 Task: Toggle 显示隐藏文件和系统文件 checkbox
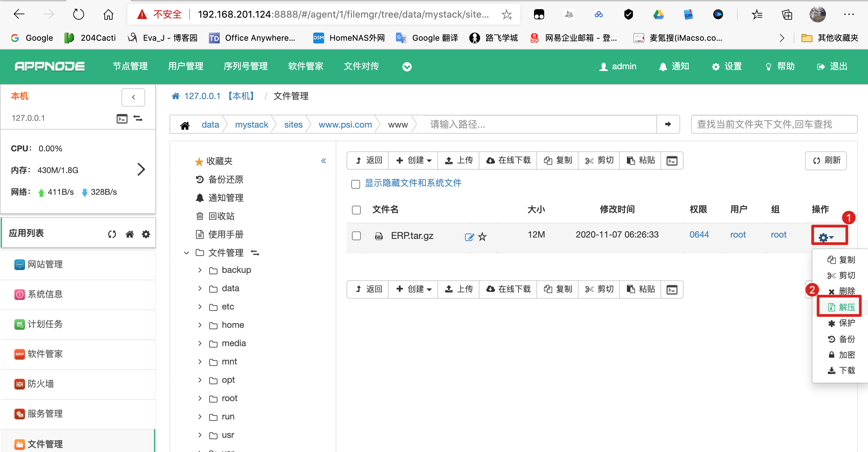(x=355, y=184)
